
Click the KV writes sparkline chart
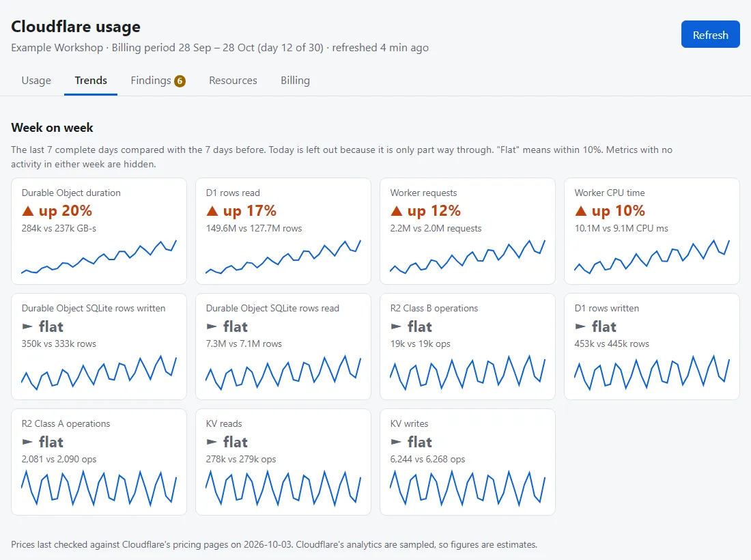[x=468, y=488]
